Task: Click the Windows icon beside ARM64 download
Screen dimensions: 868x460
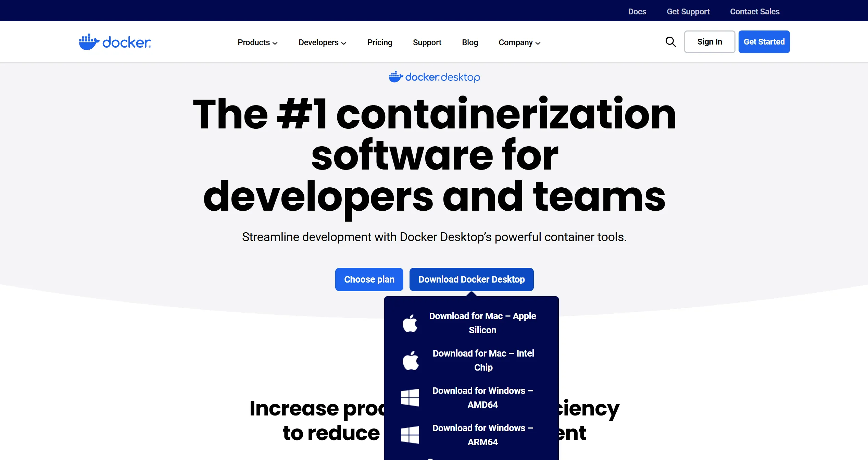Action: tap(410, 435)
